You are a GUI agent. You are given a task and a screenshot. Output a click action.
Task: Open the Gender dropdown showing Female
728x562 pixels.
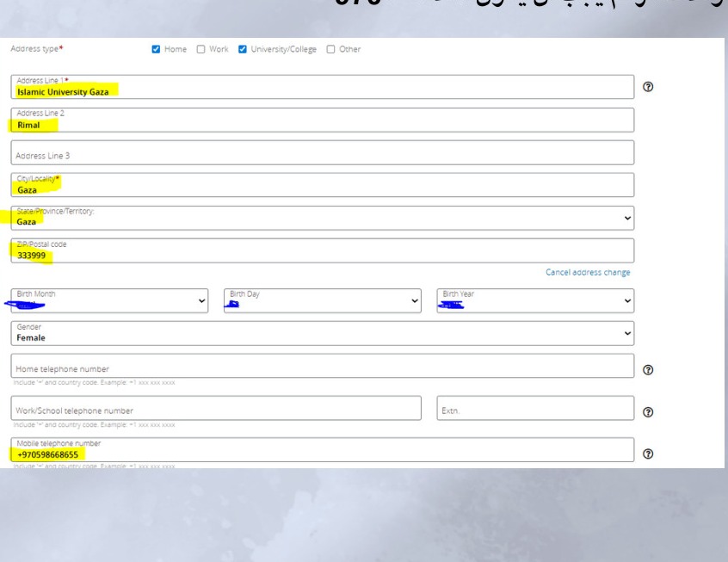coord(322,333)
